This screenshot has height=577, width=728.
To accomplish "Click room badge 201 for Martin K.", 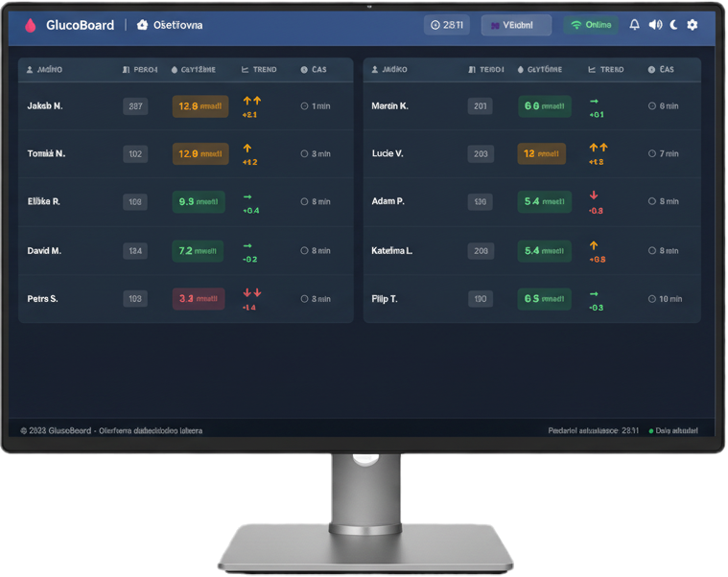I will point(481,106).
